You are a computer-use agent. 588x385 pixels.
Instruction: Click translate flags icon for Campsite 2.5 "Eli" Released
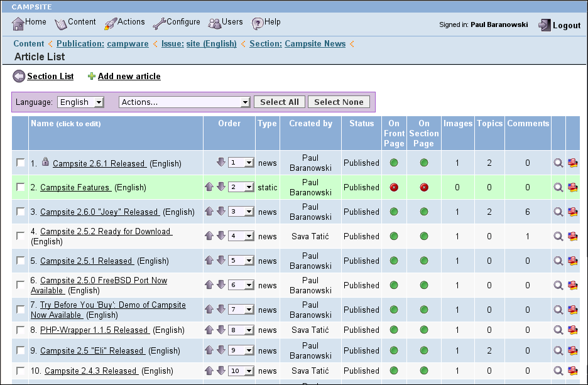pyautogui.click(x=573, y=350)
